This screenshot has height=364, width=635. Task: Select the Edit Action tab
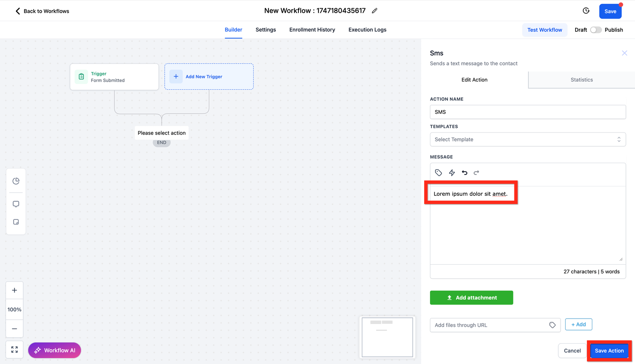click(474, 80)
